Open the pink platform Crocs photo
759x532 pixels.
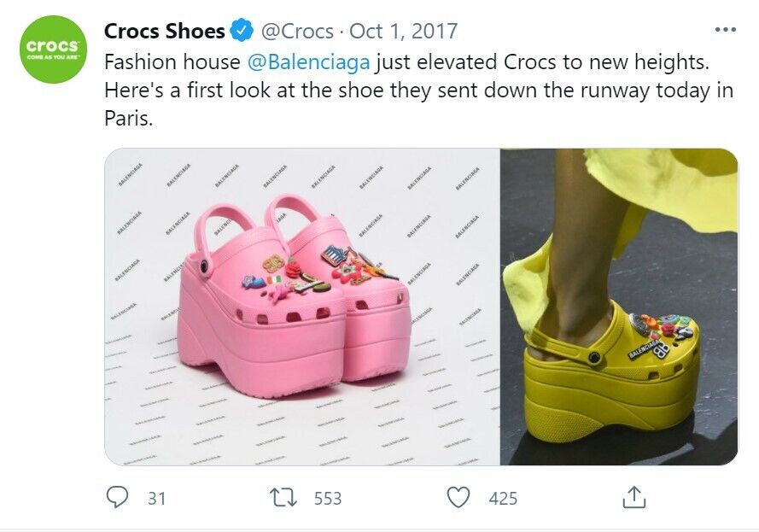pos(302,307)
